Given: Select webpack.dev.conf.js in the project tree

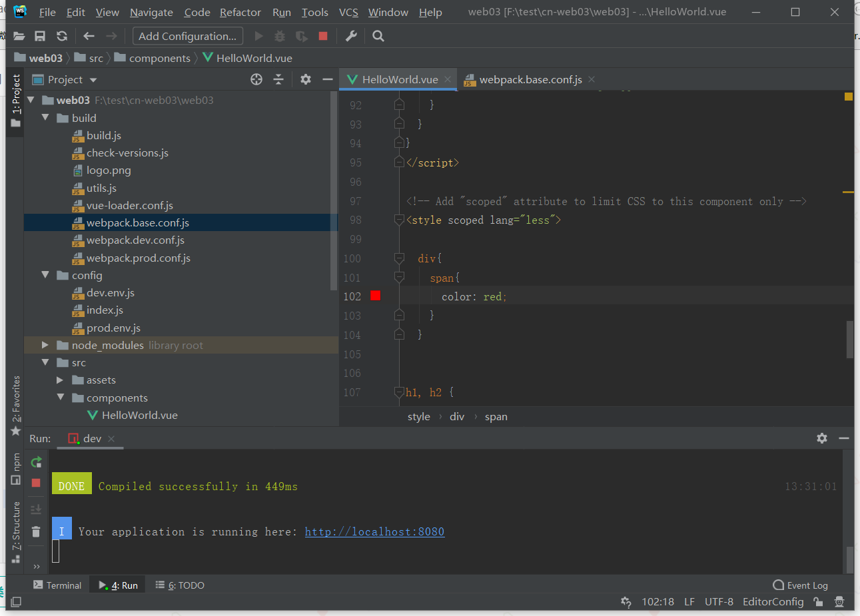Looking at the screenshot, I should [135, 240].
